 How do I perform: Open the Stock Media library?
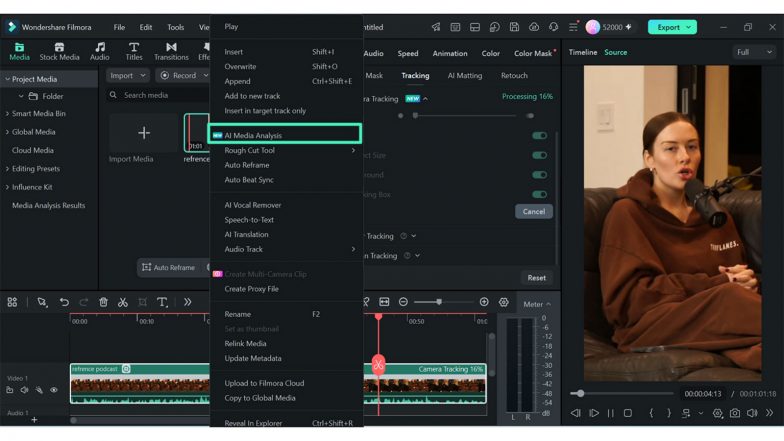59,52
